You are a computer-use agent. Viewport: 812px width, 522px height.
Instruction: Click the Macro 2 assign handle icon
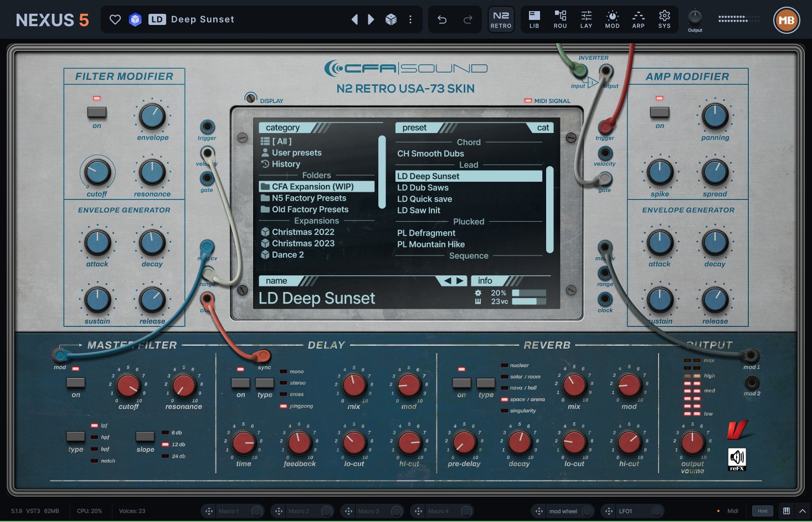[x=279, y=511]
